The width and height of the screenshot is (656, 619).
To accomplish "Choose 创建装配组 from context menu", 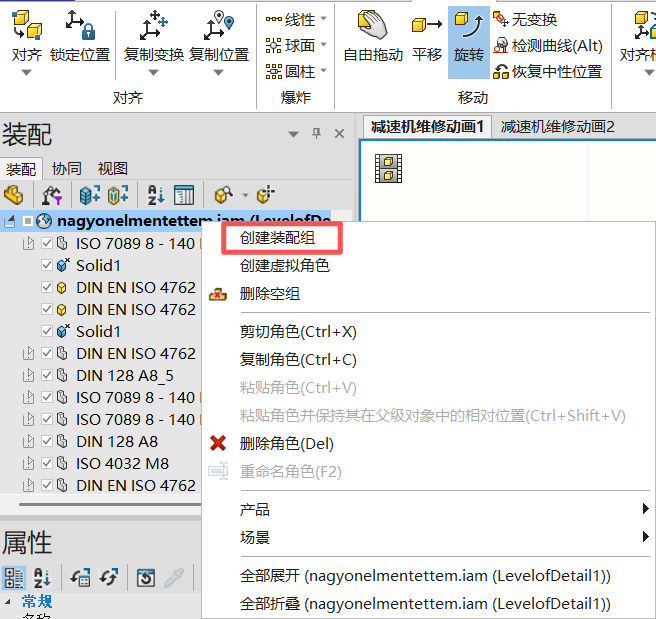I will [x=277, y=238].
